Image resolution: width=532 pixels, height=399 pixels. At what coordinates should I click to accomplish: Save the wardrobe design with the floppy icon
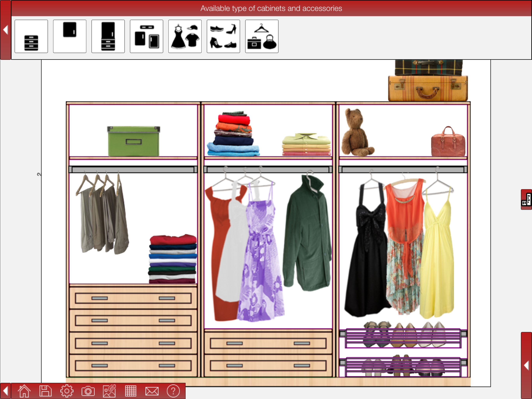45,391
